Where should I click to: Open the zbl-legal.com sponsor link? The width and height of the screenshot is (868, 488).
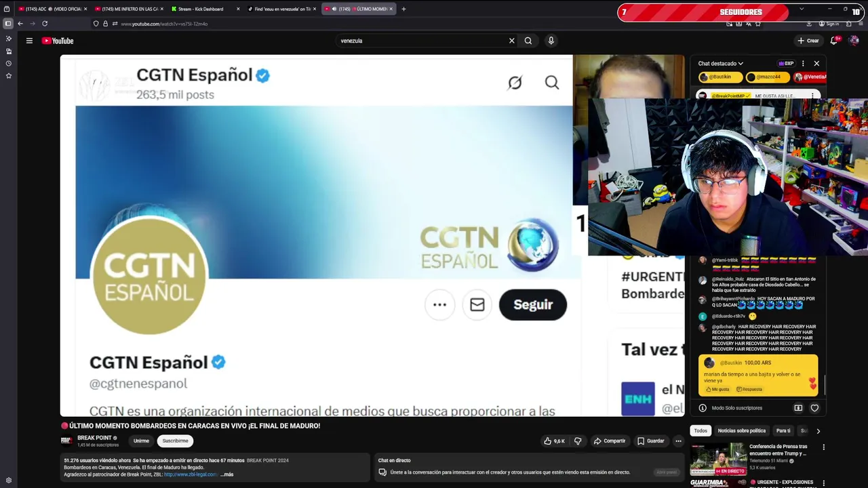coord(191,474)
